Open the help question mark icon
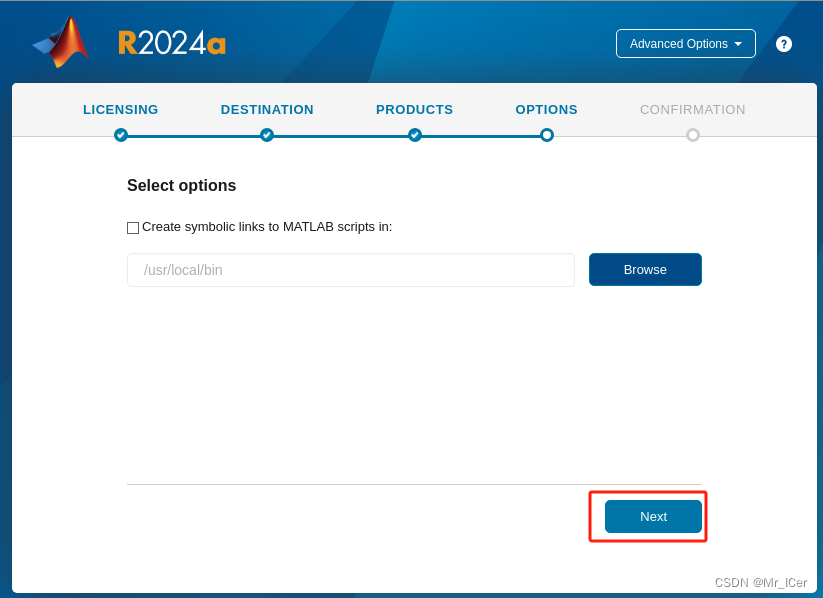This screenshot has width=823, height=598. 784,44
